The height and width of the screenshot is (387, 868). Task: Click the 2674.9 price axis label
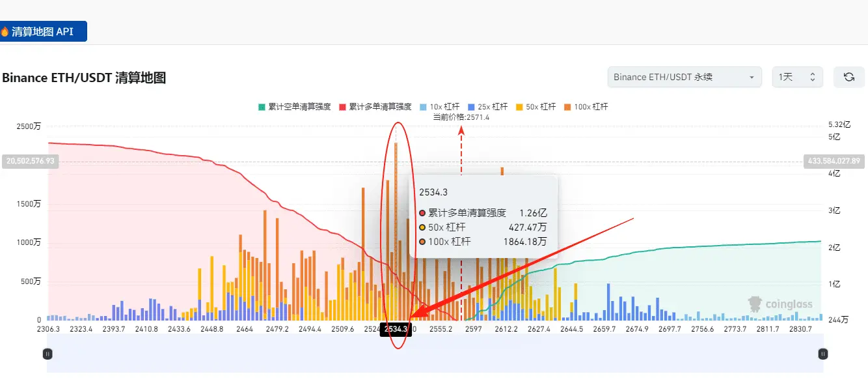637,329
